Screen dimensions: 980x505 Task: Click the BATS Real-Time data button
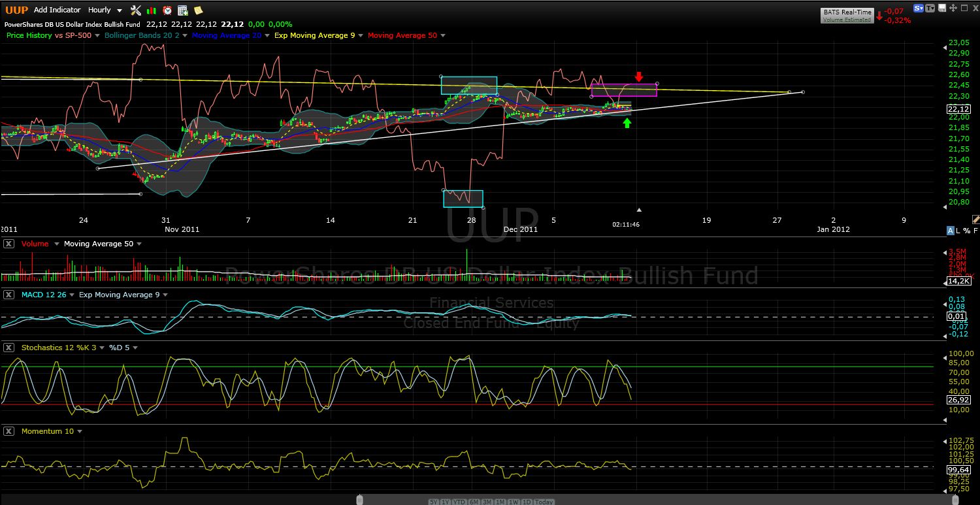(847, 12)
